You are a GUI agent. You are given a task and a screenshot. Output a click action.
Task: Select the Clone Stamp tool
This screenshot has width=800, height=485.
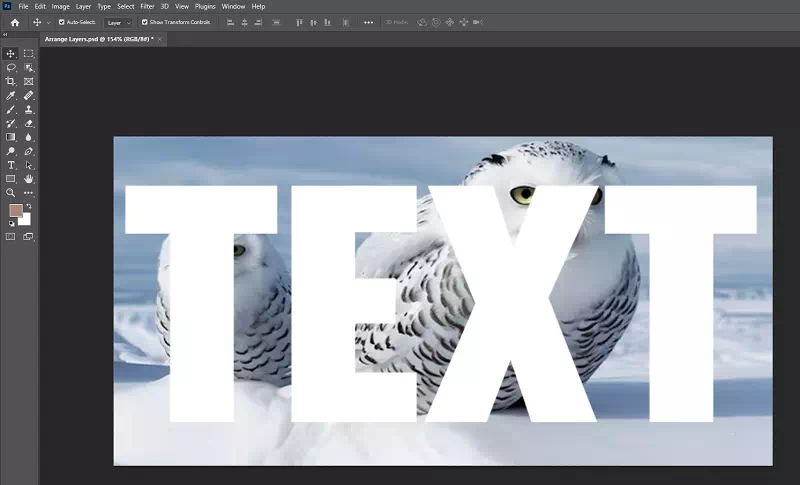[x=29, y=109]
